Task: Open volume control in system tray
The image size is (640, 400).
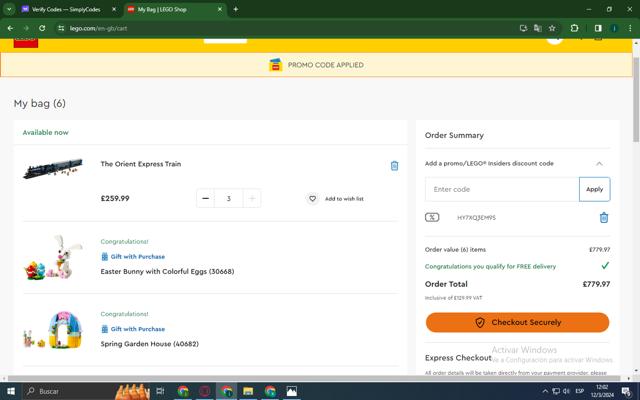Action: (566, 391)
